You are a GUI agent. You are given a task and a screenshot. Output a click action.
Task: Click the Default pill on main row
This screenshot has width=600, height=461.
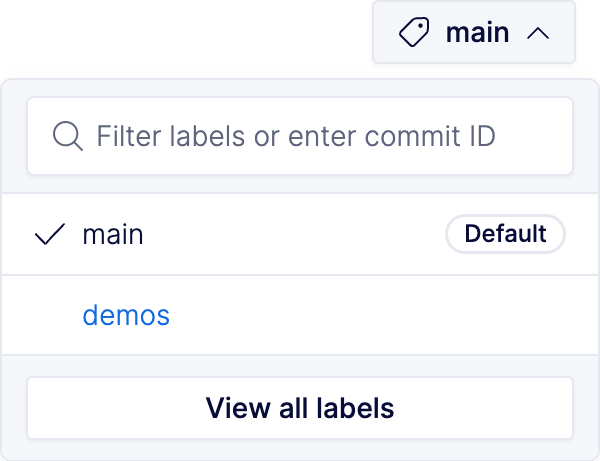(505, 234)
